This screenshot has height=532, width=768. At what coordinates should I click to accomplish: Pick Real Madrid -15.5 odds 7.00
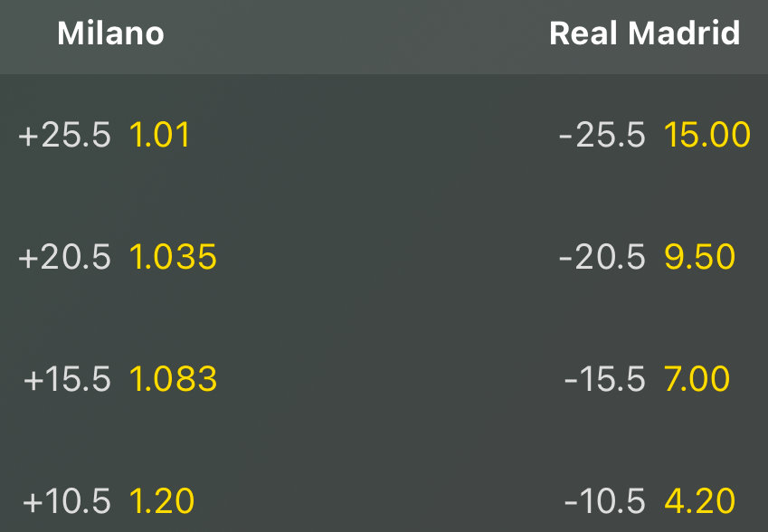click(697, 379)
